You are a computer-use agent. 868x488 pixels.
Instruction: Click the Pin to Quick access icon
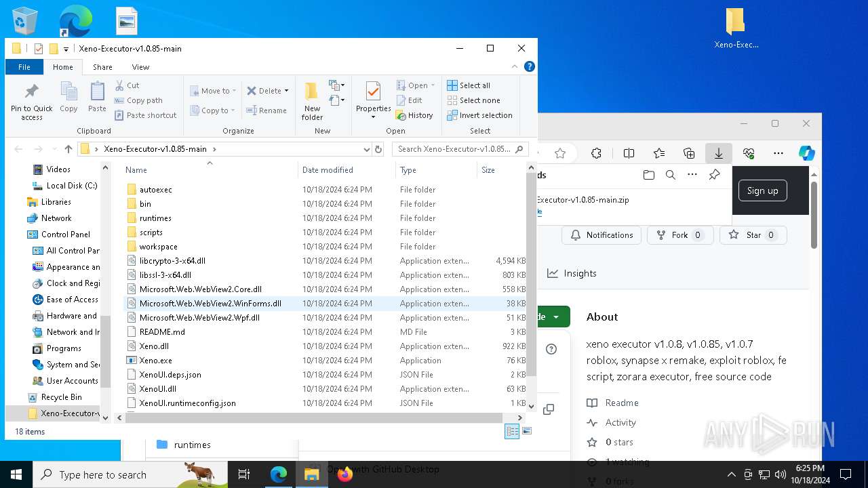pyautogui.click(x=31, y=91)
